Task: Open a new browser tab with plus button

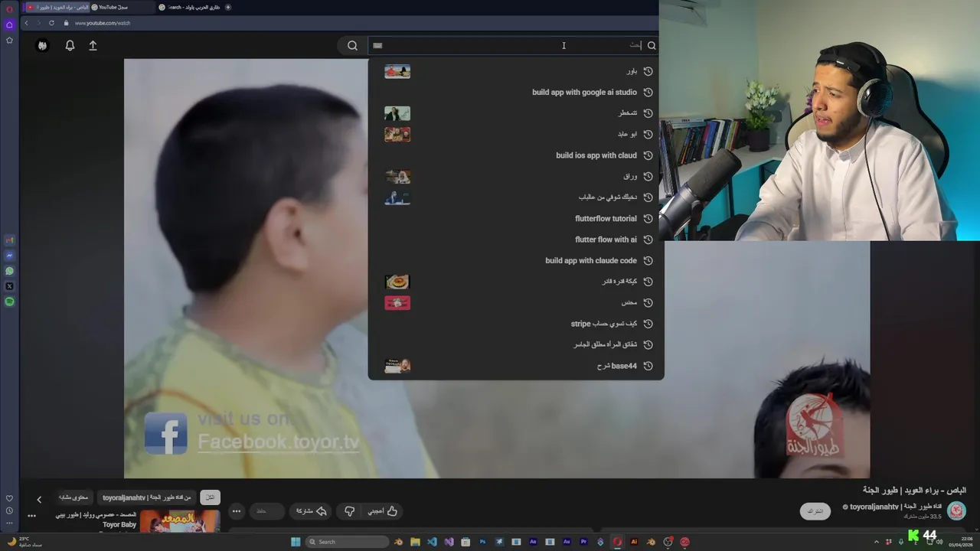Action: 228,7
